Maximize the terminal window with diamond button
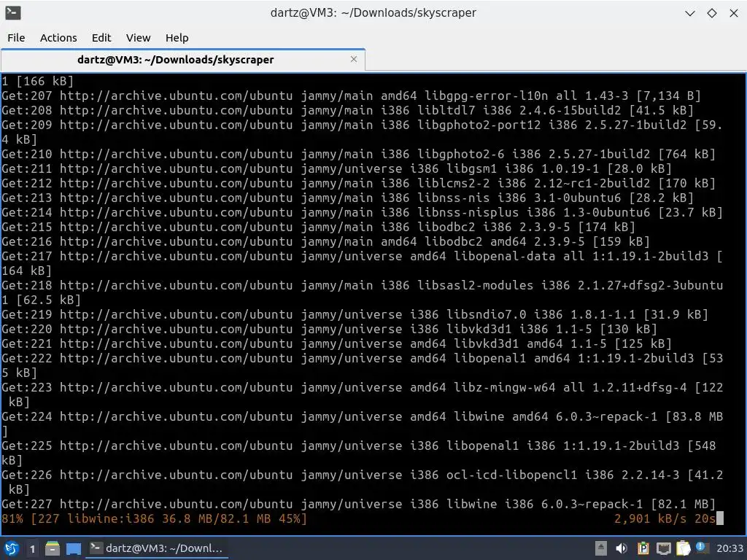The image size is (747, 560). pyautogui.click(x=712, y=13)
